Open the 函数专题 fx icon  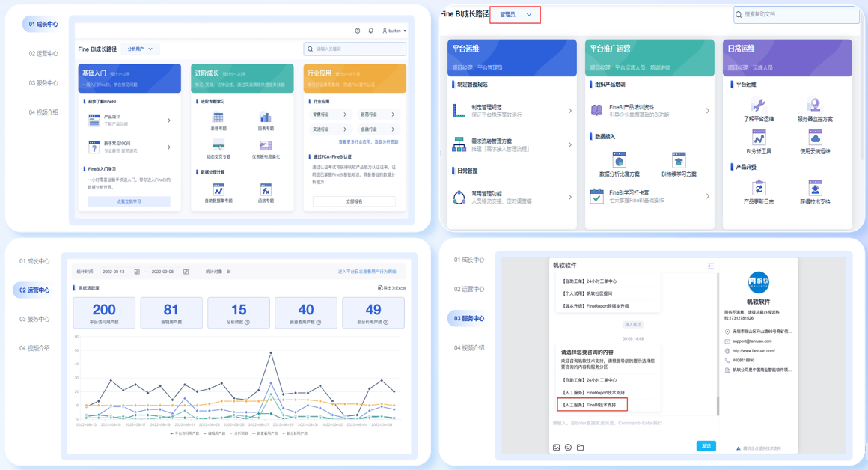pyautogui.click(x=266, y=190)
